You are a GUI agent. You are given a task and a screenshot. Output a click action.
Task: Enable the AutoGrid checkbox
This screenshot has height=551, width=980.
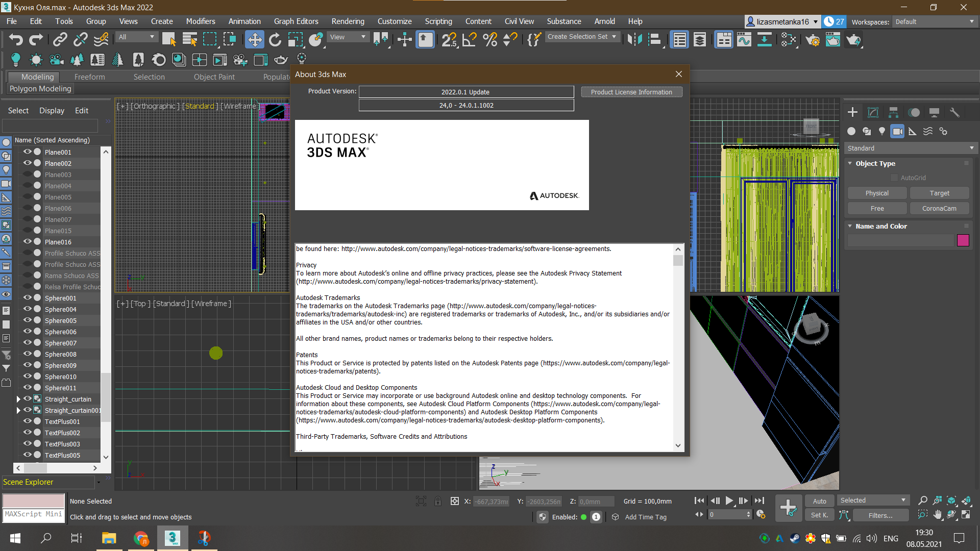coord(894,178)
